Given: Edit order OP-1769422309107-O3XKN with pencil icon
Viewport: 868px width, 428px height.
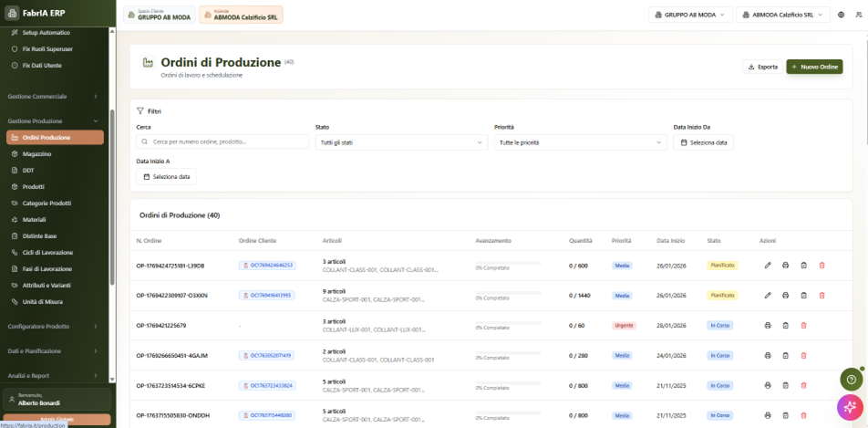Looking at the screenshot, I should [768, 296].
